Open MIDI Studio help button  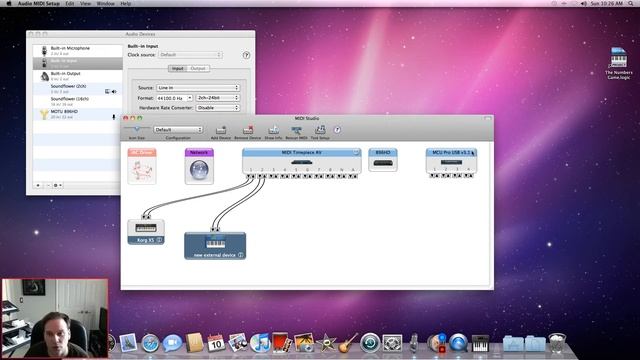point(337,130)
